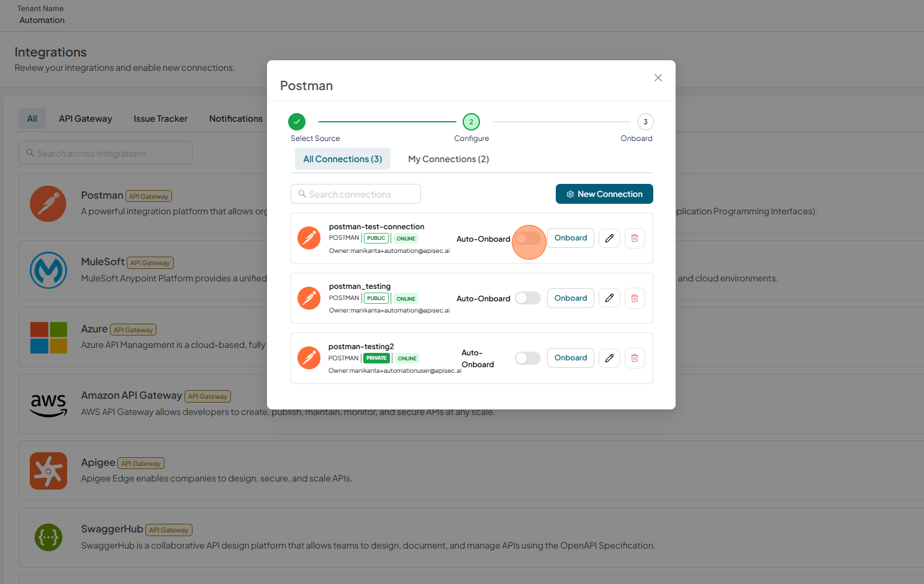Edit the postman-test-connection with pencil icon
The width and height of the screenshot is (924, 584).
pyautogui.click(x=609, y=238)
